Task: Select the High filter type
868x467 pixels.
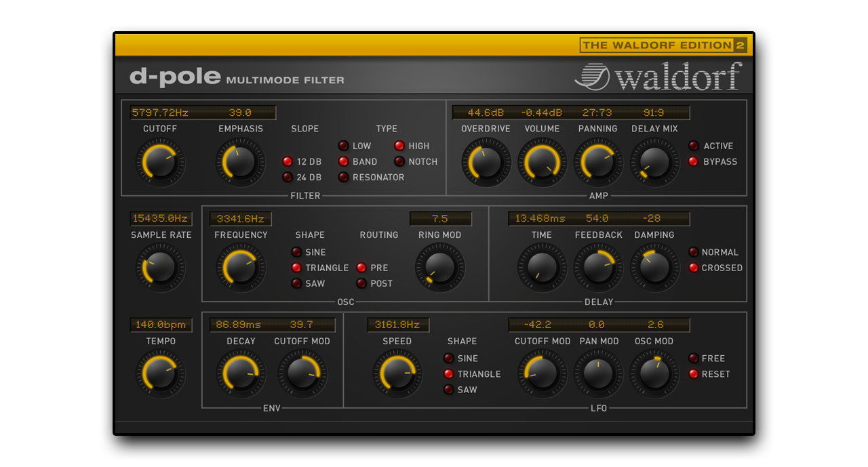Action: (x=399, y=146)
